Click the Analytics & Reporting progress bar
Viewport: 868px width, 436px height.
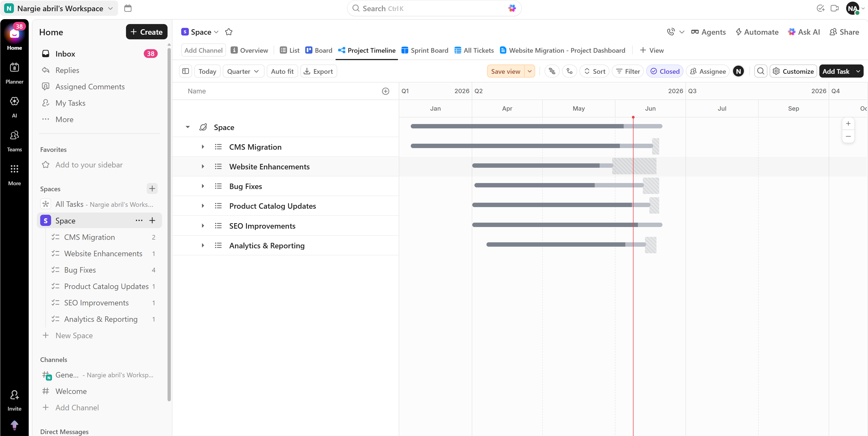pos(566,244)
